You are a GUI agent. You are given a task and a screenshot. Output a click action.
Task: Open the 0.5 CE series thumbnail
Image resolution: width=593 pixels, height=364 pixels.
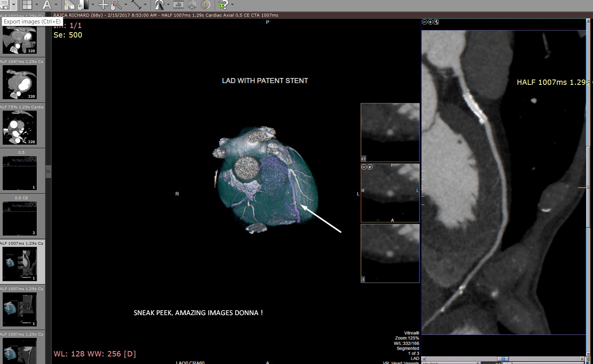click(x=20, y=218)
